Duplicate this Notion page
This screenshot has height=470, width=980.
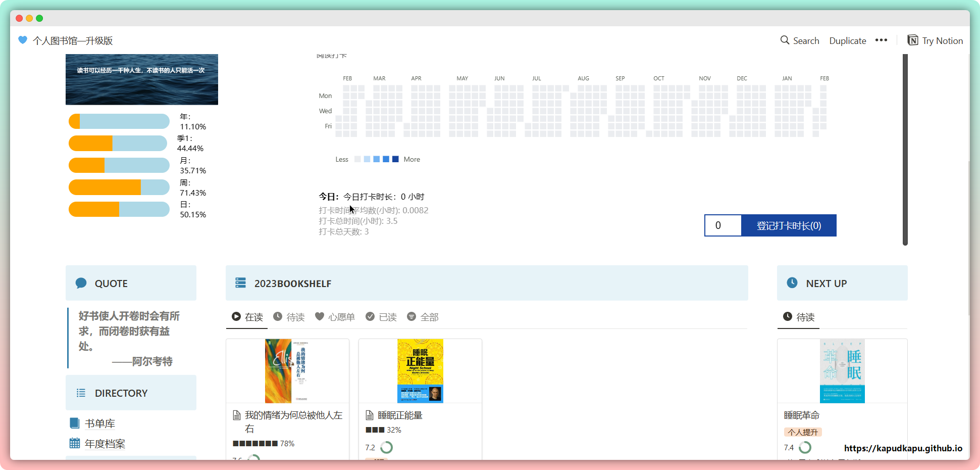pyautogui.click(x=847, y=40)
